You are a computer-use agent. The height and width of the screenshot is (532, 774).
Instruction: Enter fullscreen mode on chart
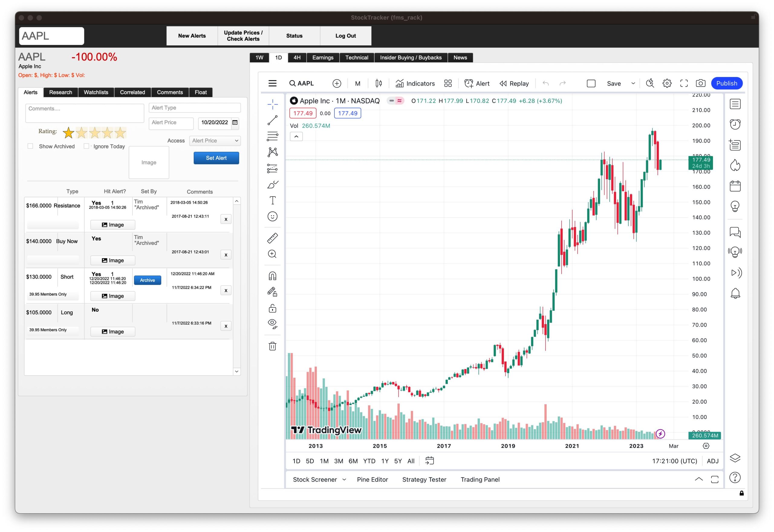[x=684, y=83]
